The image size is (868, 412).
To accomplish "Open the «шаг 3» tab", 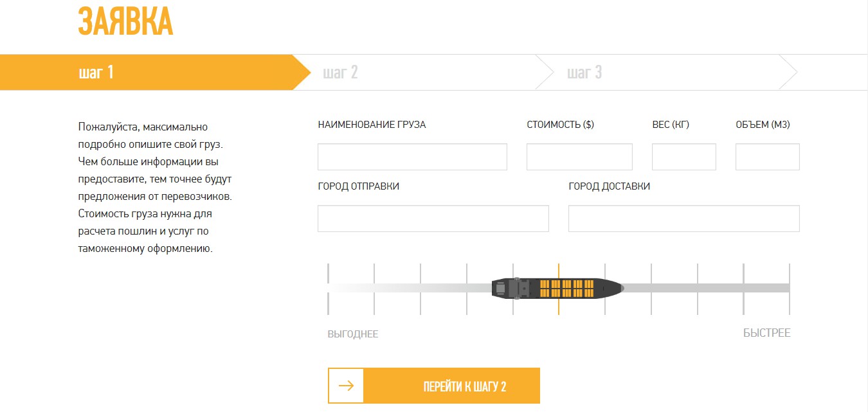I will [584, 72].
